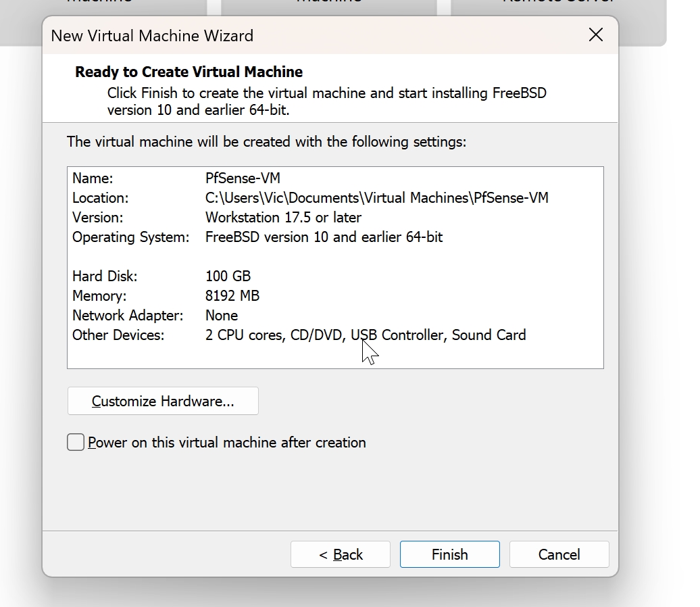Click the New Virtual Machine Wizard title bar
This screenshot has width=700, height=607.
coord(152,35)
